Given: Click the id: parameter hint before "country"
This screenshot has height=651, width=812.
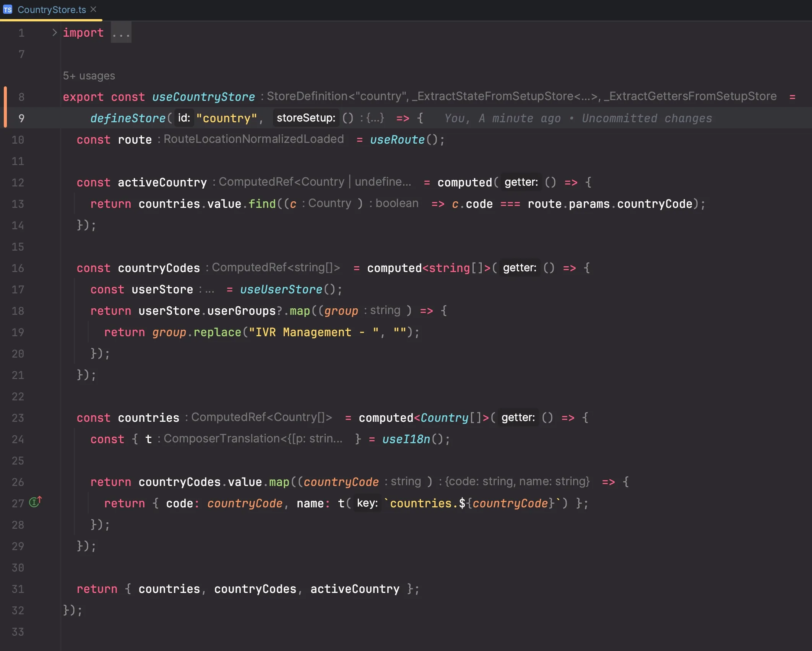Looking at the screenshot, I should (184, 118).
